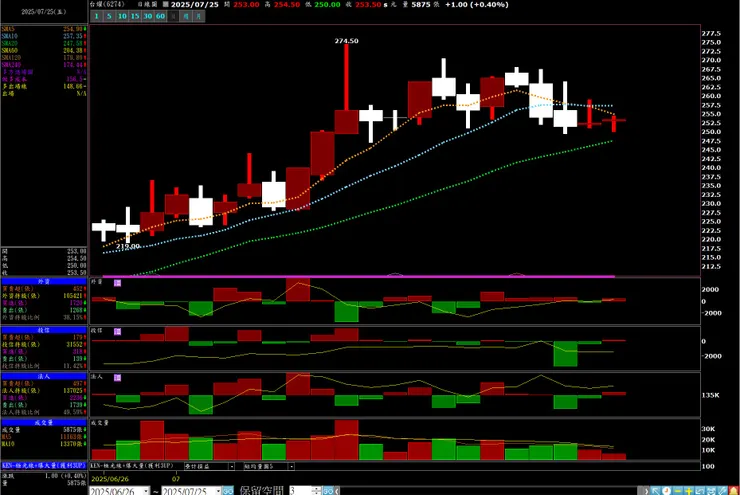This screenshot has height=495, width=740.
Task: Click the 2025/06/26 timeline date marker
Action: pos(110,479)
